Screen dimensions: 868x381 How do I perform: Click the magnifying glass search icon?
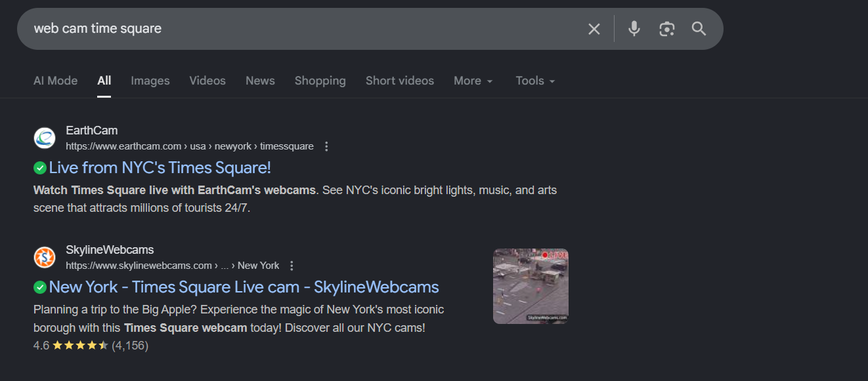tap(699, 29)
